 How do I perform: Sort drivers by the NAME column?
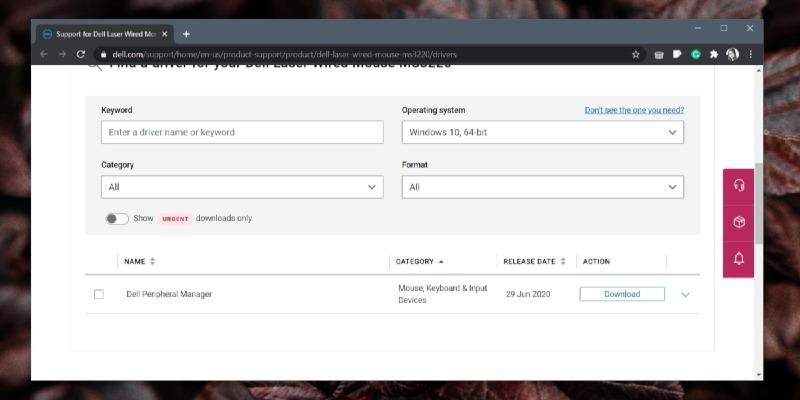coord(139,261)
